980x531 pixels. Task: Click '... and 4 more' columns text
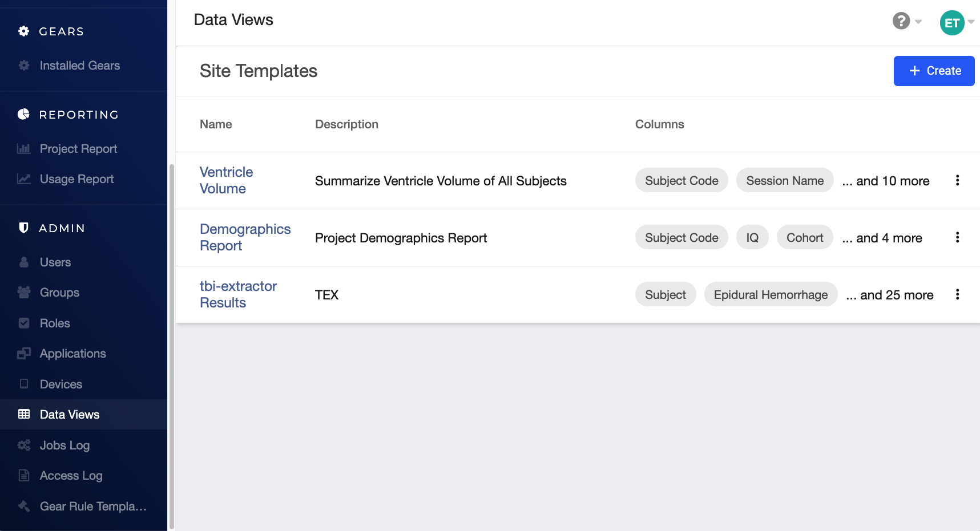click(x=882, y=238)
